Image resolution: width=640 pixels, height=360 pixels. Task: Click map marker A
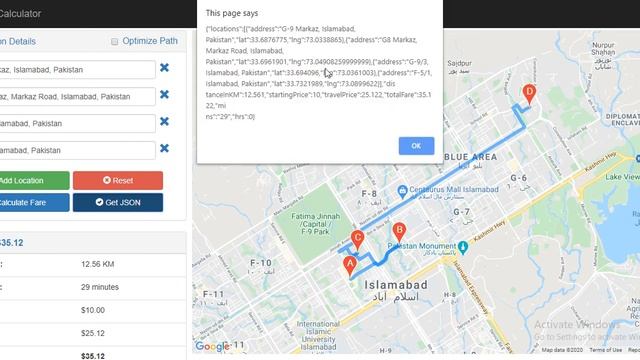(349, 266)
